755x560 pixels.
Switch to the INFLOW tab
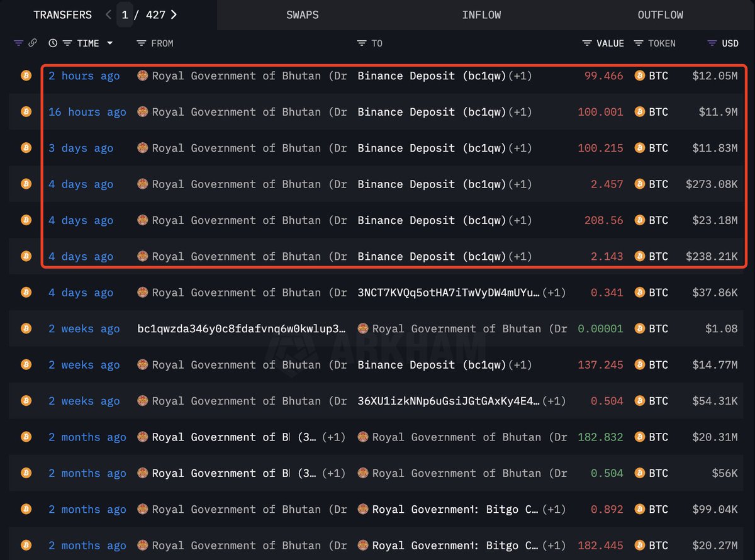481,15
